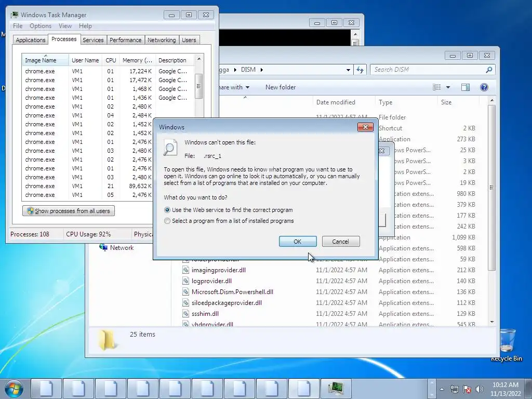Open the address bar history dropdown in Explorer
Screen dimensions: 532x399
click(x=348, y=70)
